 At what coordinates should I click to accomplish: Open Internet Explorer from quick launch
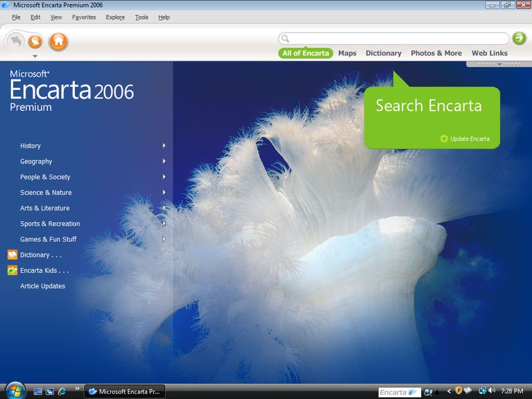click(62, 391)
